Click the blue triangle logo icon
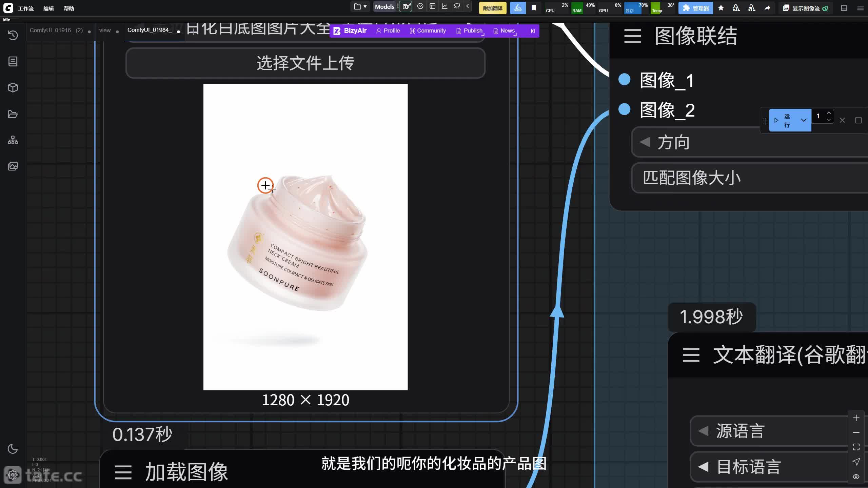This screenshot has height=488, width=868. click(x=518, y=8)
